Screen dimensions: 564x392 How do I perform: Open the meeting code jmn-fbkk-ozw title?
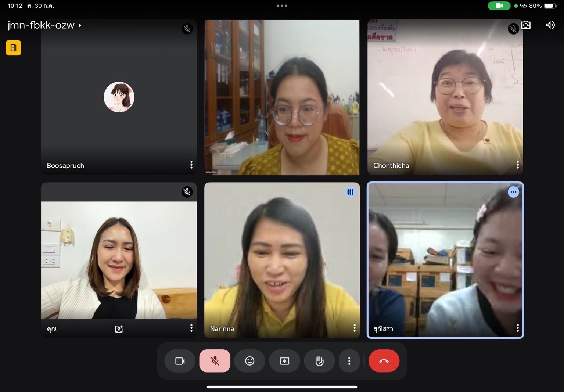click(x=41, y=25)
